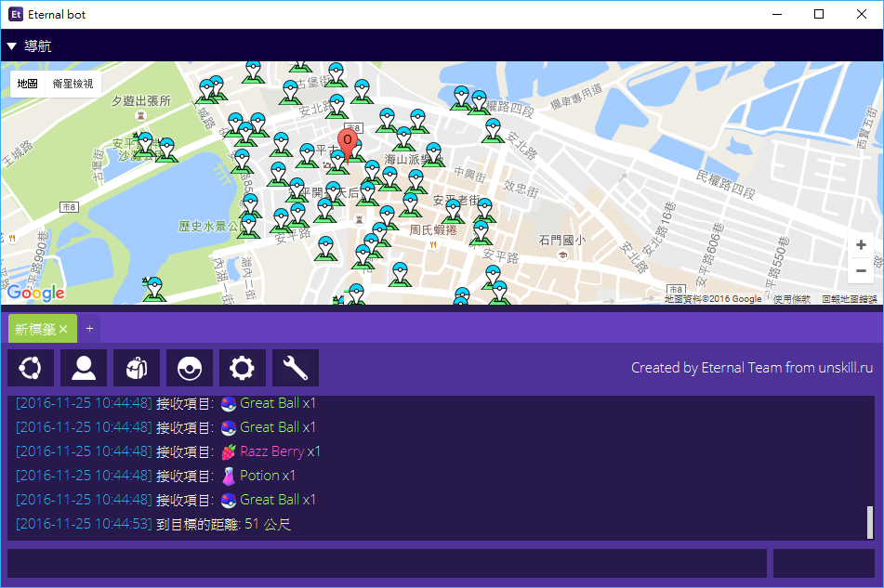884x588 pixels.
Task: Open the Google logo link on map
Action: pyautogui.click(x=35, y=293)
